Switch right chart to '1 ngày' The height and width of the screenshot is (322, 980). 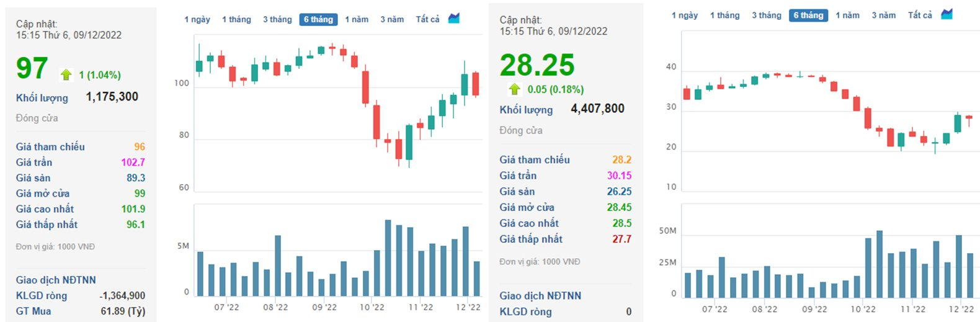(x=685, y=15)
